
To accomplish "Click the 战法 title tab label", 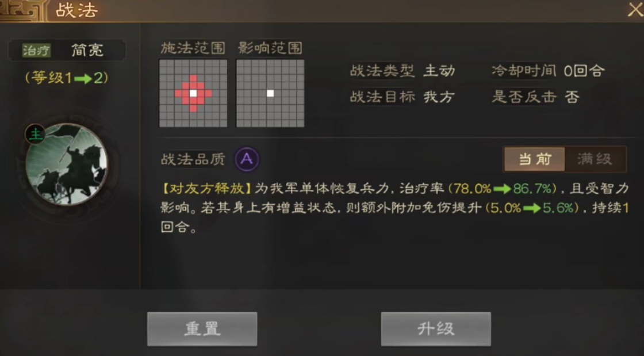I will click(77, 11).
